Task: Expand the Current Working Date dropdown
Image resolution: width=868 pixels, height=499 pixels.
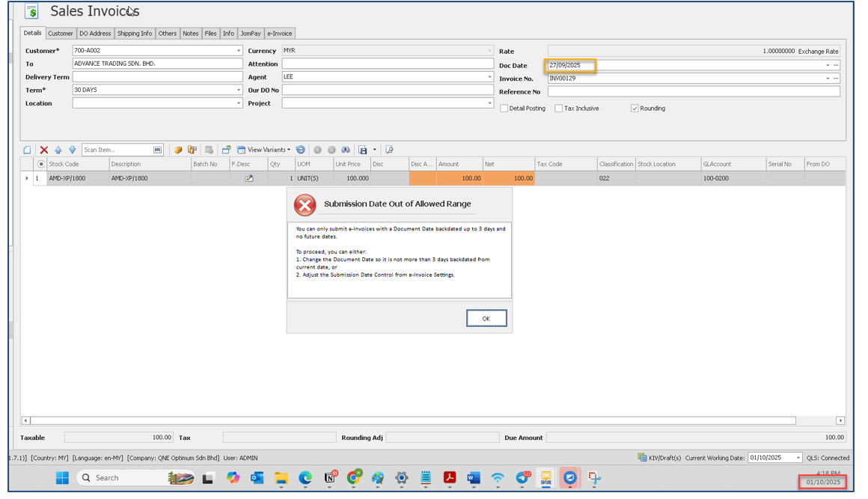Action: point(798,458)
